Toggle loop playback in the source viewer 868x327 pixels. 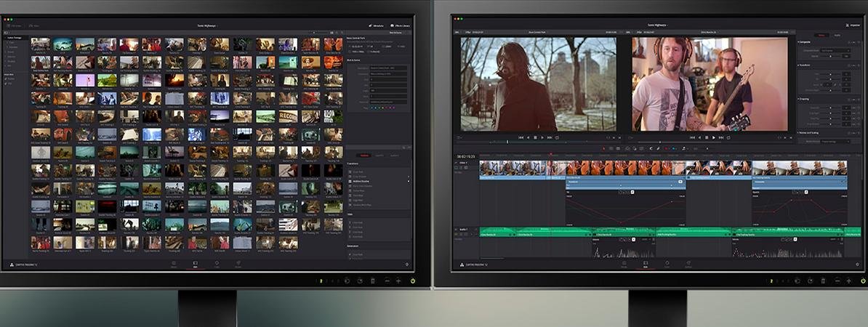tap(557, 137)
